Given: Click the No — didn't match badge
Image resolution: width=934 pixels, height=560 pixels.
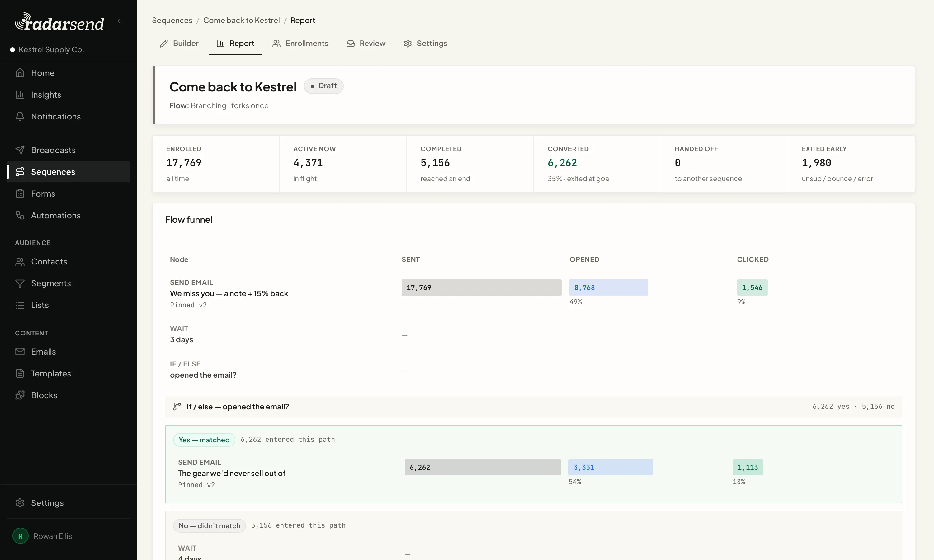Looking at the screenshot, I should (210, 526).
